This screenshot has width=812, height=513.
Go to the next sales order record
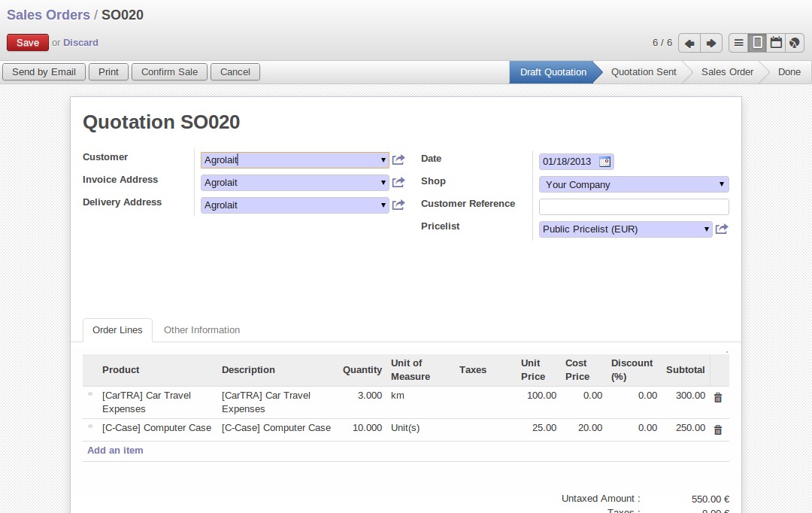coord(710,43)
